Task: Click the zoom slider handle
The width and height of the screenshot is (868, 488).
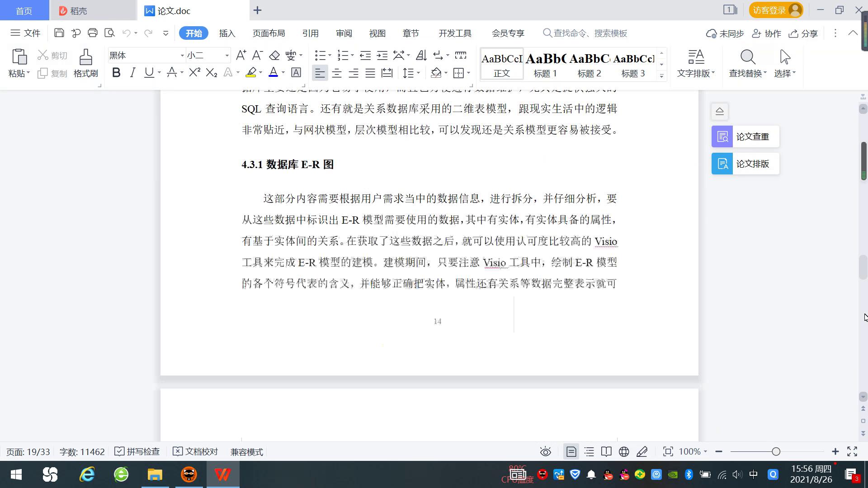Action: tap(776, 452)
